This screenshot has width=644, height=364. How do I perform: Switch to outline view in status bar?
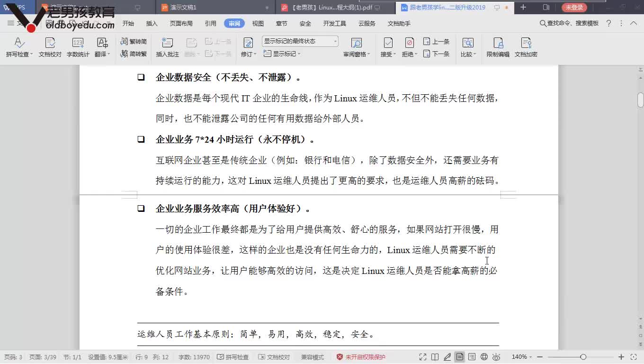[472, 357]
